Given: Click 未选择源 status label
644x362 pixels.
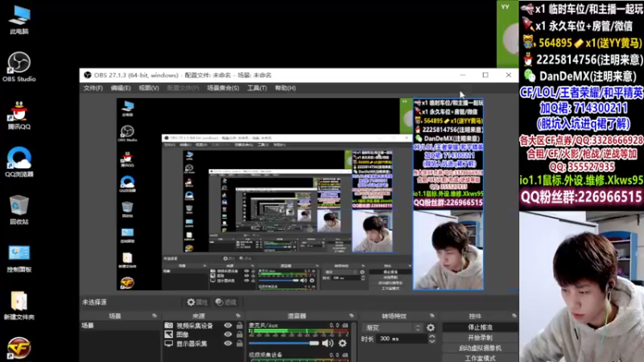Looking at the screenshot, I should (94, 302).
